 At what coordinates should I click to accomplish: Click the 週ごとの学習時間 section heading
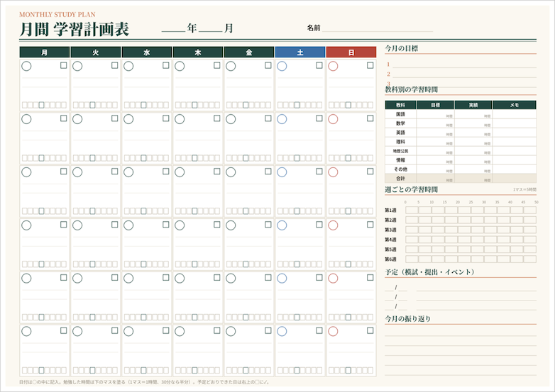(x=412, y=189)
